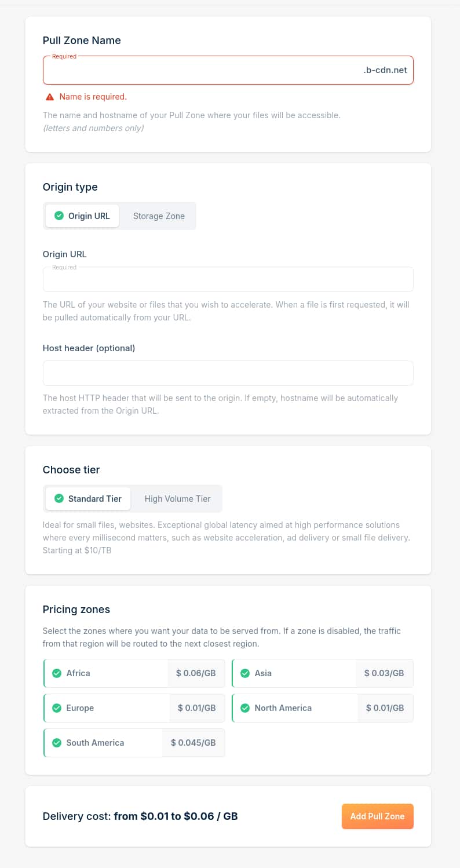Click the green checkmark on Standard Tier
This screenshot has width=460, height=868.
pyautogui.click(x=59, y=498)
